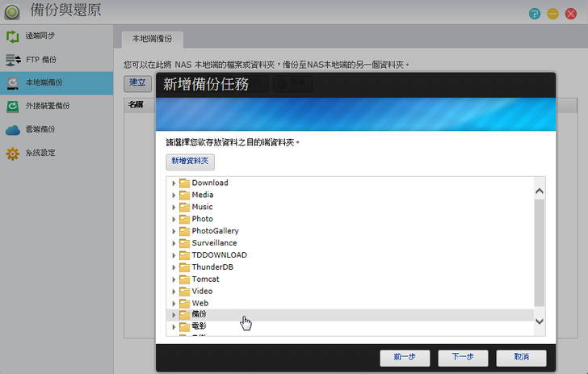Select the TDDOWNLOAD folder name

[x=220, y=255]
